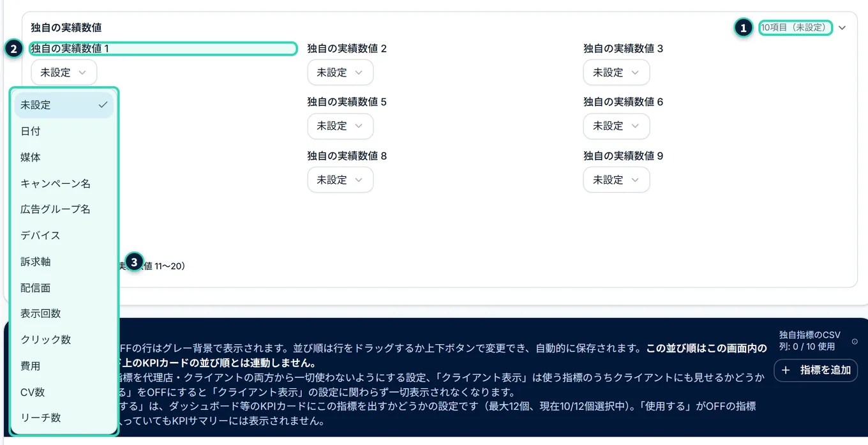Open the 独自の実績数値 6 dropdown
The height and width of the screenshot is (445, 868).
pos(617,126)
